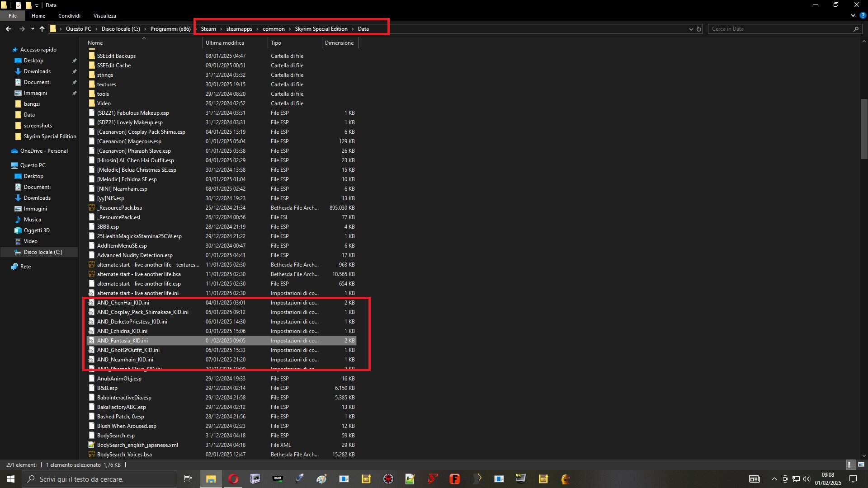This screenshot has height=488, width=868.
Task: Open the Home ribbon tab
Action: tap(38, 16)
